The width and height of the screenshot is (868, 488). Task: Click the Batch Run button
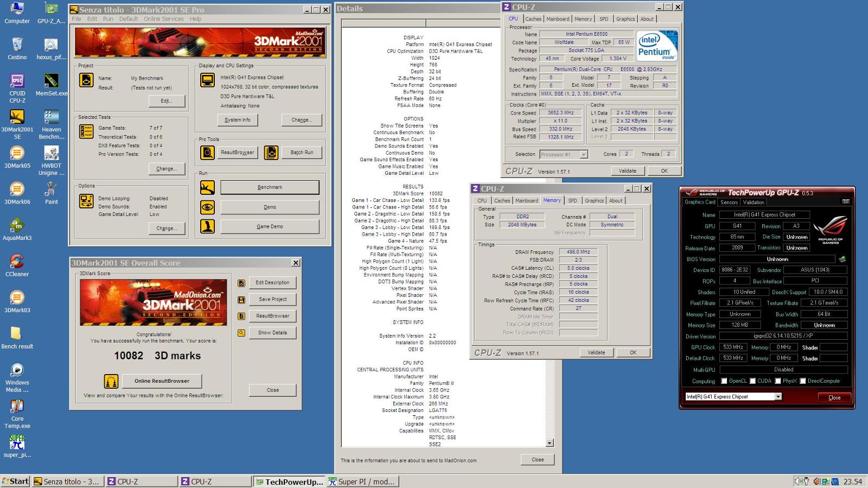(x=302, y=153)
